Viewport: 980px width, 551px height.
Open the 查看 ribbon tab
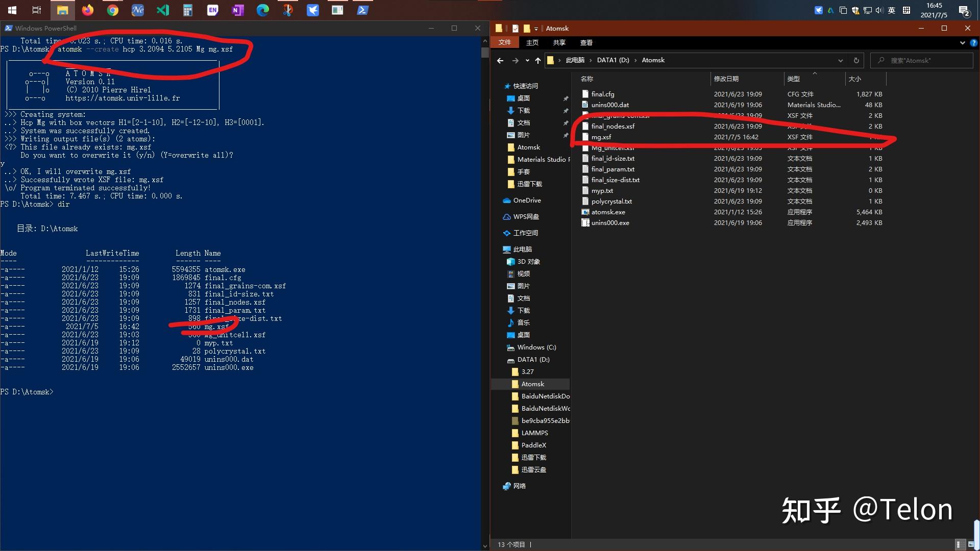(586, 43)
